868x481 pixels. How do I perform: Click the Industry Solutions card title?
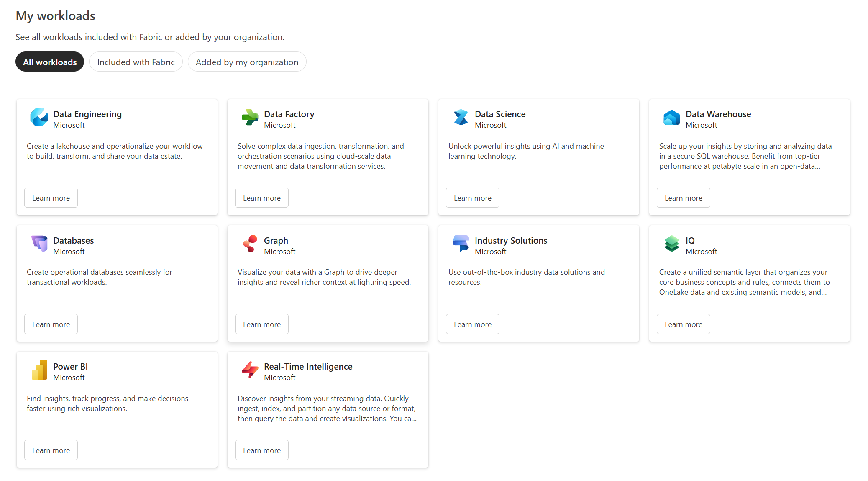(x=511, y=241)
